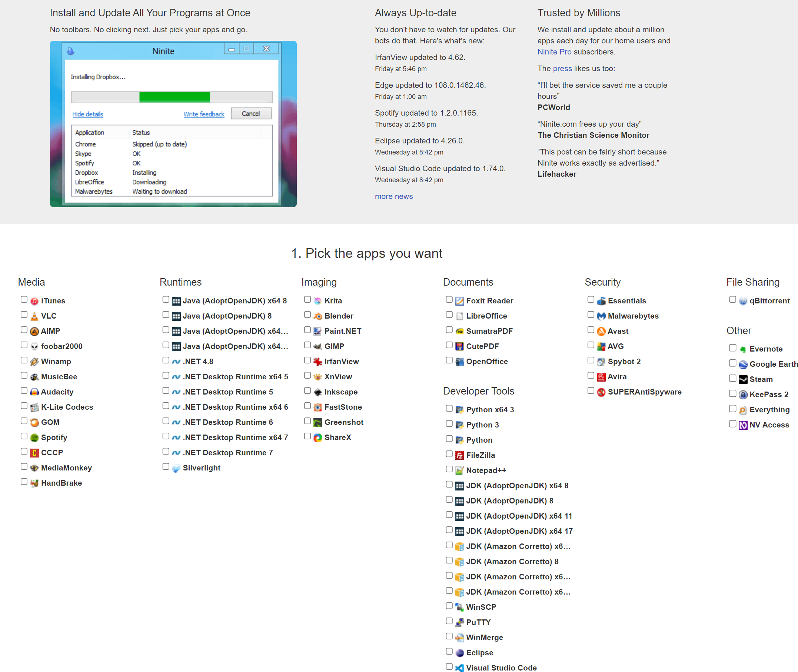Click the Inkscape icon
This screenshot has width=798, height=672.
click(x=317, y=392)
